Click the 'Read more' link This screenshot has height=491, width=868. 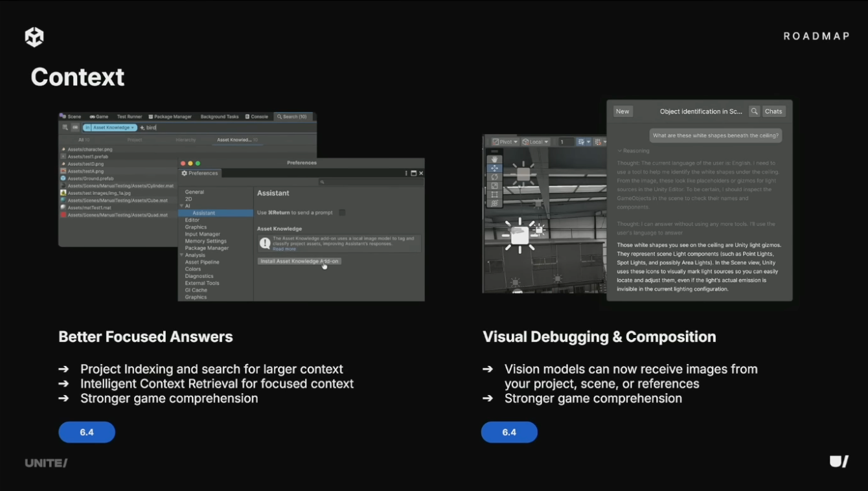(x=284, y=249)
